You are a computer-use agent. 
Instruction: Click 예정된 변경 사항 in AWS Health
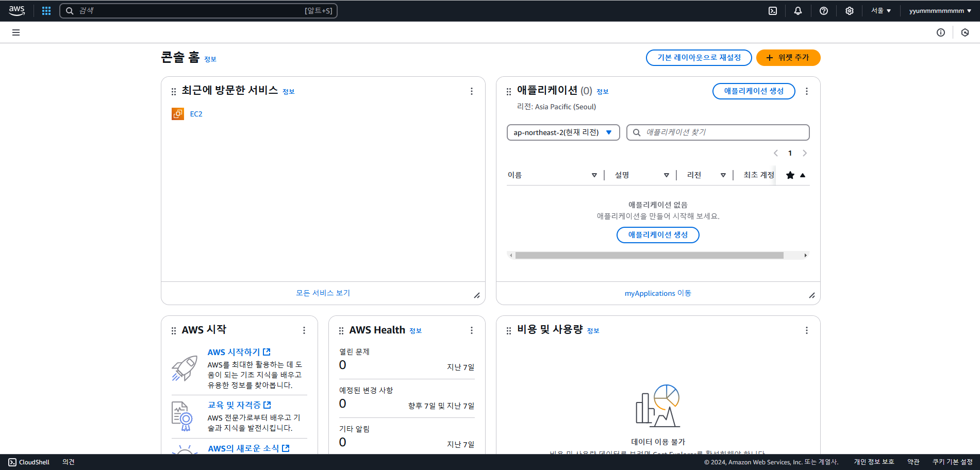pos(366,391)
